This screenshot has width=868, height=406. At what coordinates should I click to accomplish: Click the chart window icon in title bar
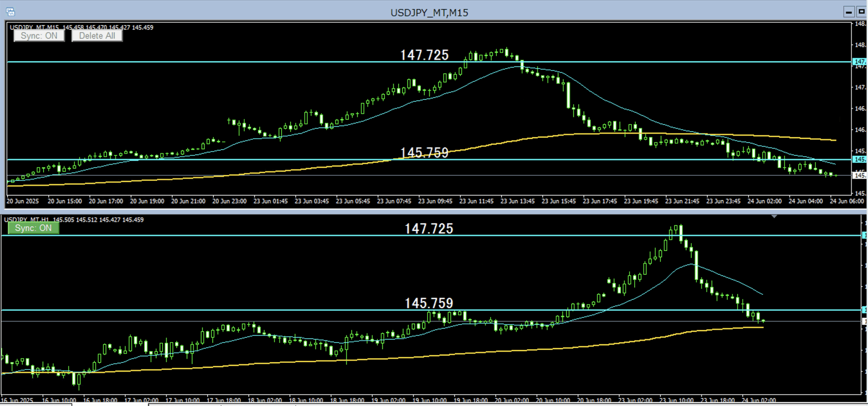(10, 12)
